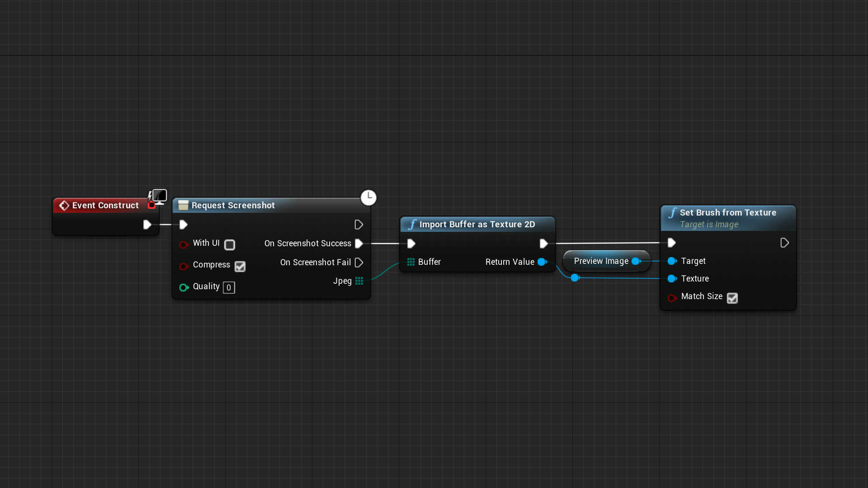This screenshot has width=868, height=488.
Task: Click the Target input pin on Set Brush
Action: (x=672, y=261)
